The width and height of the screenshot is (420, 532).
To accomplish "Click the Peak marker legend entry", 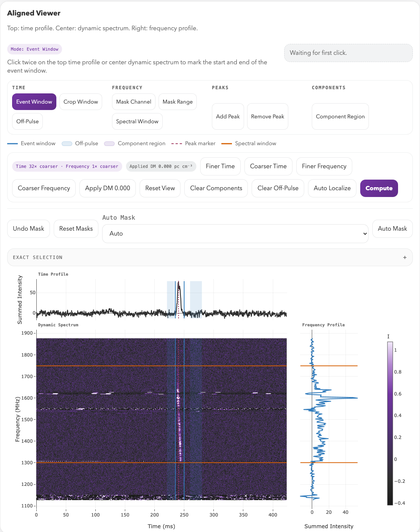I will point(193,144).
